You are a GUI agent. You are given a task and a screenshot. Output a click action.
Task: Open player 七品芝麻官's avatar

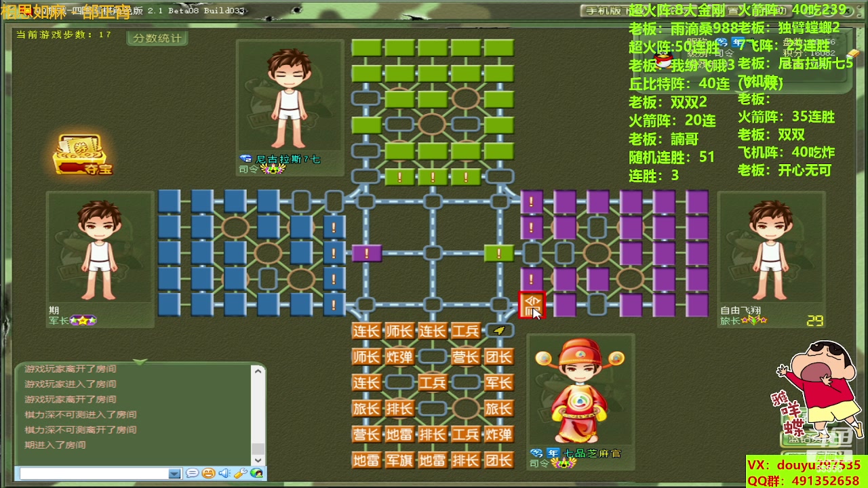pyautogui.click(x=581, y=390)
